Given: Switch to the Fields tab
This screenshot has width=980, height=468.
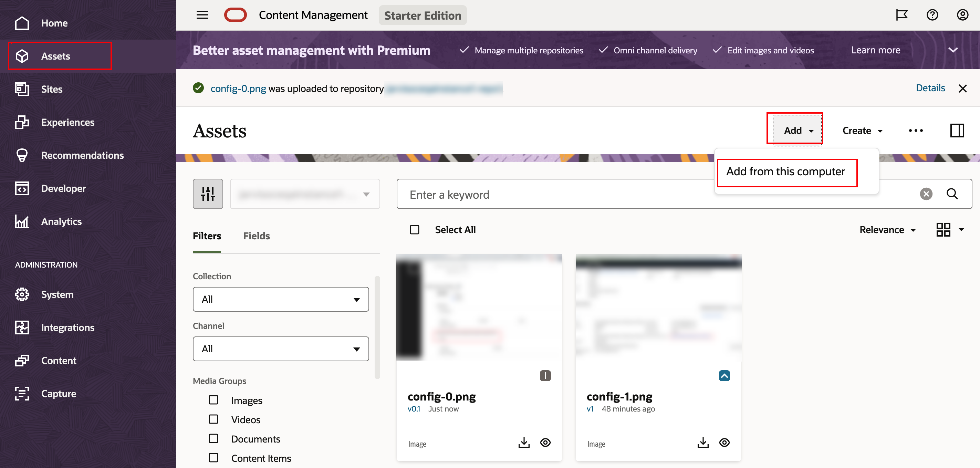Looking at the screenshot, I should point(256,236).
